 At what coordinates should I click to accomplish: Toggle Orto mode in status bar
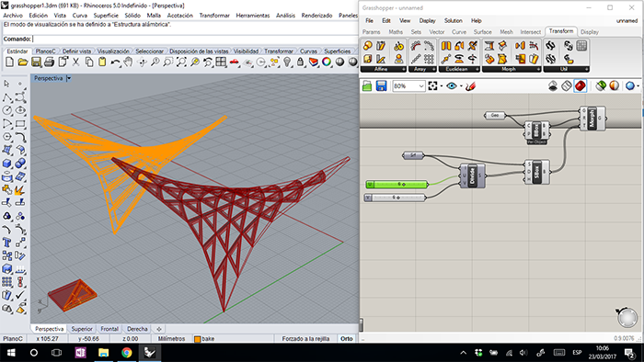pos(347,339)
